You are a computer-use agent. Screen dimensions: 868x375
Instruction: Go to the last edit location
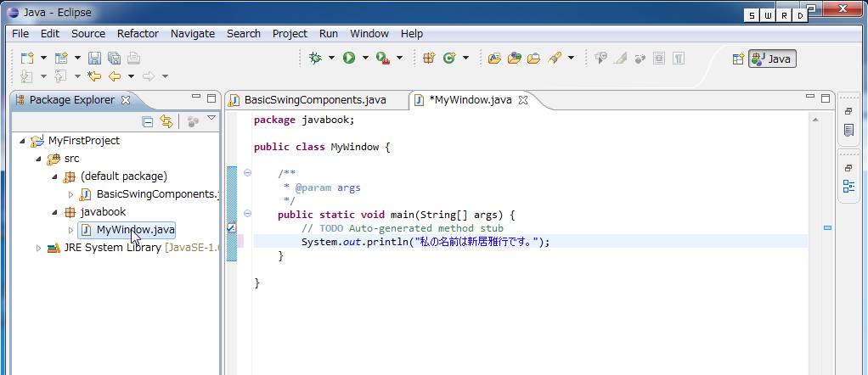[x=94, y=76]
